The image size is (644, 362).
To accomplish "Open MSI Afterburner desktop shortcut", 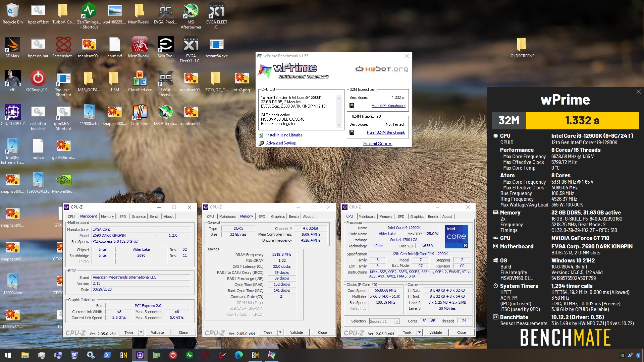I will [x=191, y=16].
